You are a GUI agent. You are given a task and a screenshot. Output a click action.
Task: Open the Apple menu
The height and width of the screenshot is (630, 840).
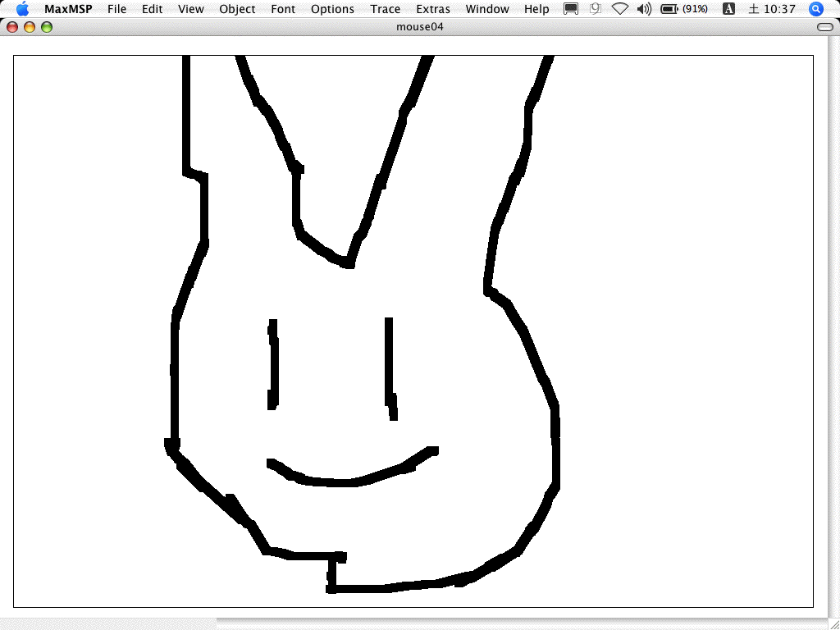click(22, 8)
